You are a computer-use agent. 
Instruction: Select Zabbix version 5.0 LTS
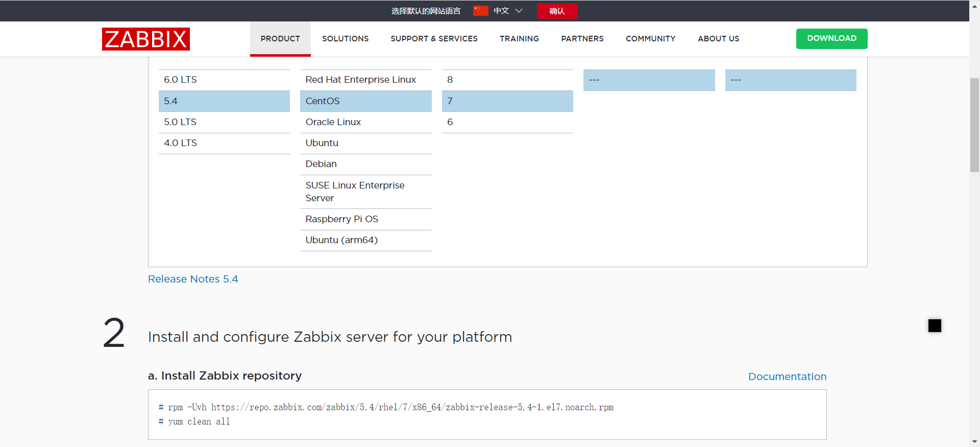pos(224,122)
